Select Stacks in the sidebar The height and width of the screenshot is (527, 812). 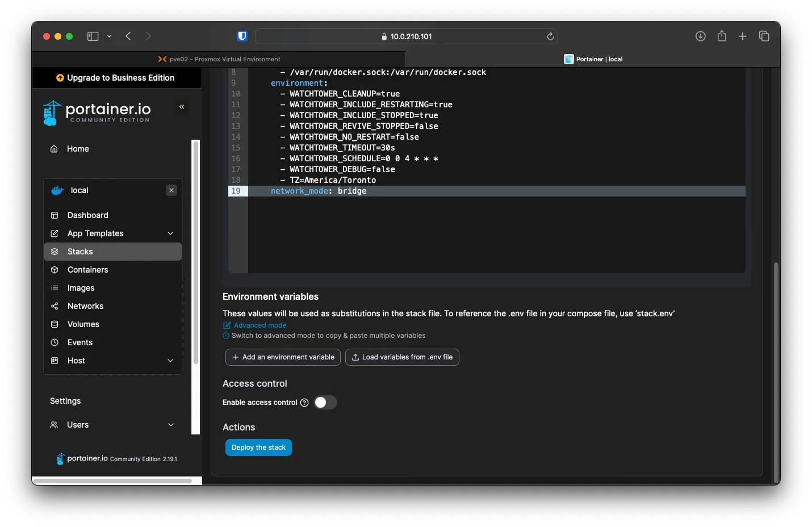(112, 252)
